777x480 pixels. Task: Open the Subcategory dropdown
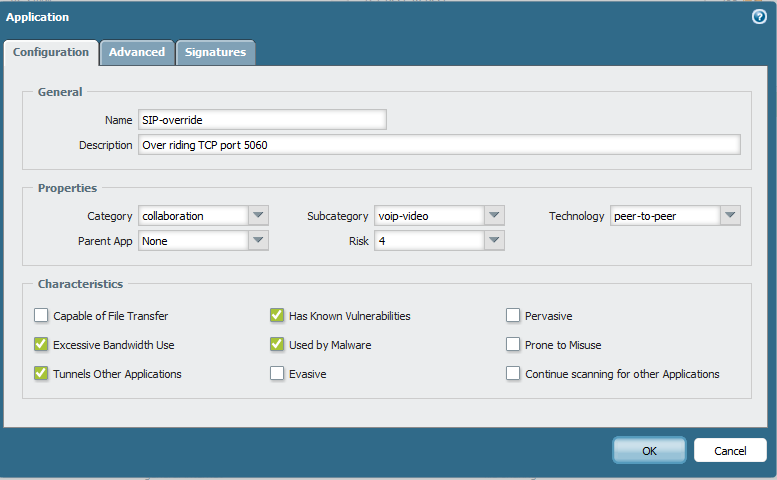[x=494, y=216]
